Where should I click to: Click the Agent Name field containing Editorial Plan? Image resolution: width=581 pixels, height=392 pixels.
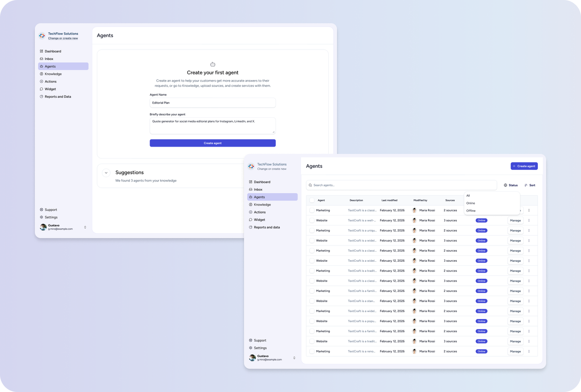tap(213, 103)
